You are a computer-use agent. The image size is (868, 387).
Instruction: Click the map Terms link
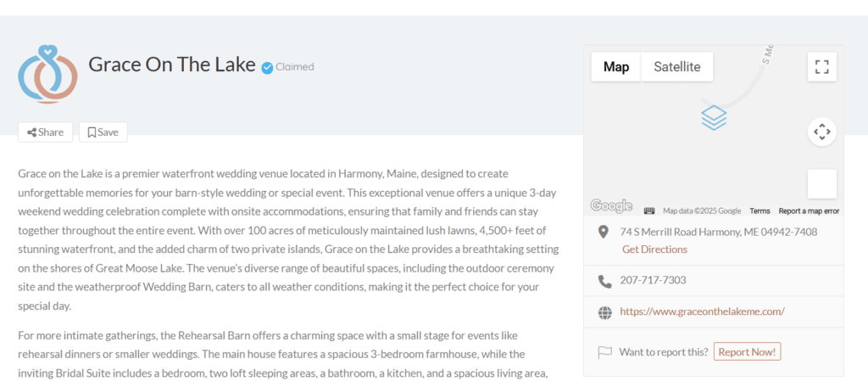759,210
